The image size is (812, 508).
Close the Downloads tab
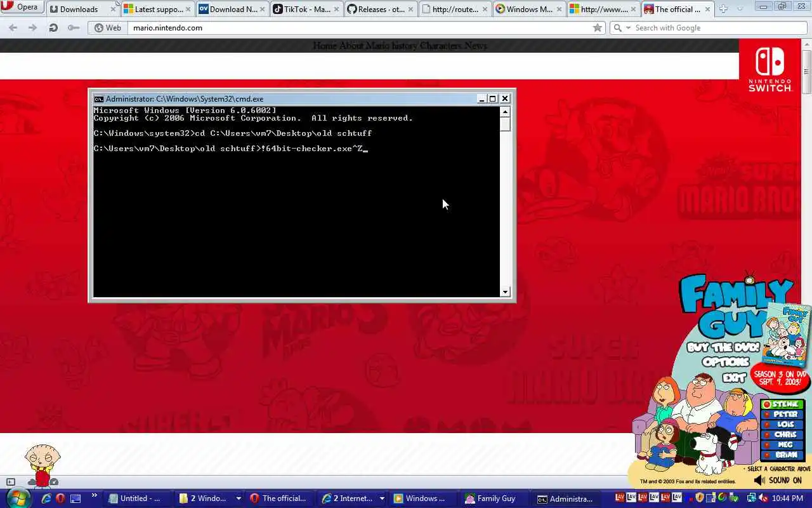tap(113, 10)
